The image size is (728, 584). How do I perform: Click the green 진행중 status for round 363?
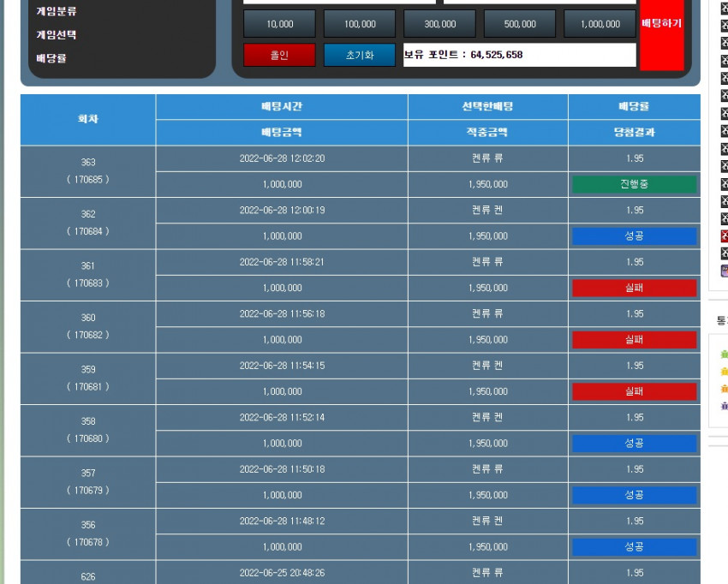coord(634,184)
